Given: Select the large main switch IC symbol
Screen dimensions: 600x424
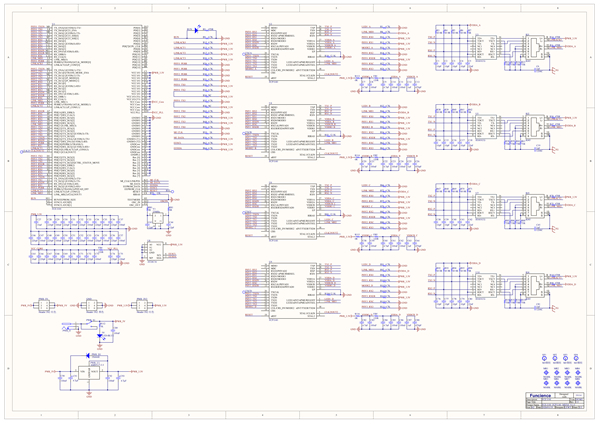Looking at the screenshot, I should click(97, 117).
